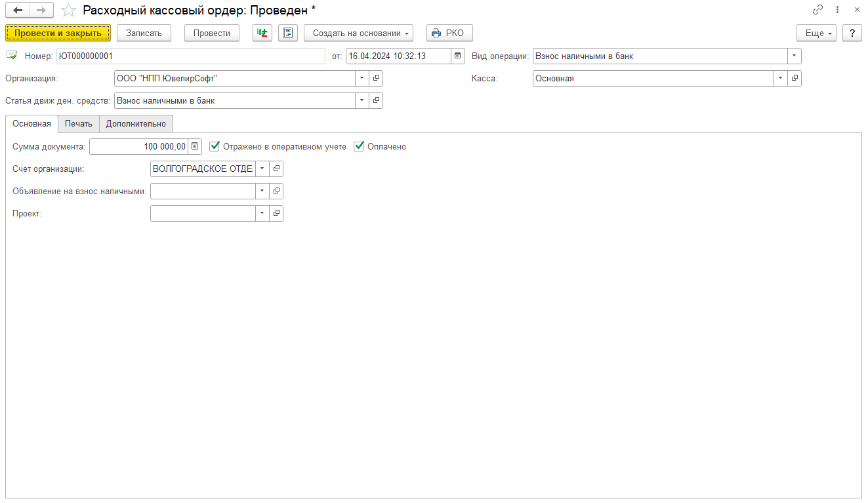Viewport: 868px width, 503px height.
Task: Show document movements (Дт/Кт icon)
Action: click(x=262, y=33)
